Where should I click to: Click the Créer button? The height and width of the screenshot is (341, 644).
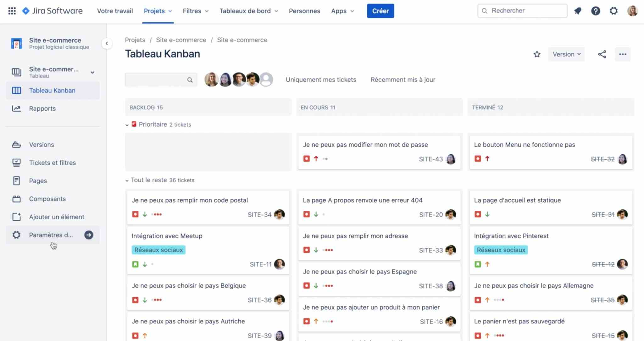pos(380,11)
